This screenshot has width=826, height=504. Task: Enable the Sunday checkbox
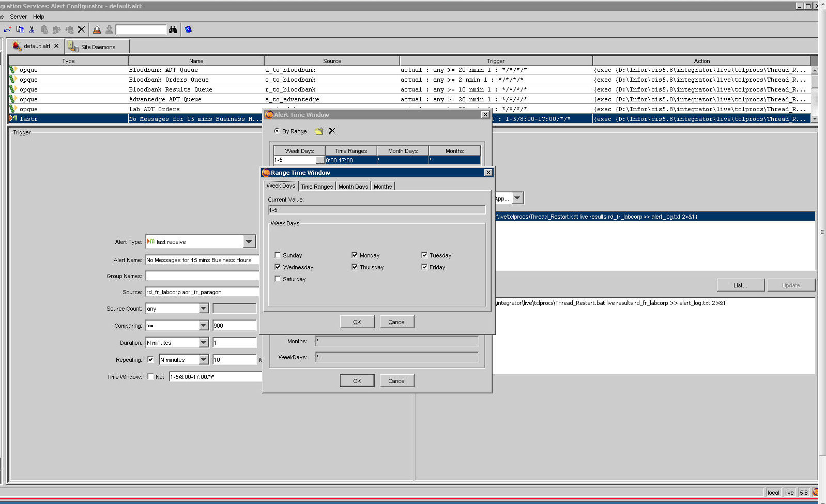[x=278, y=255]
